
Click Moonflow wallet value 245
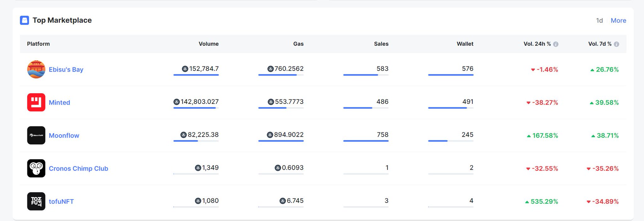click(x=467, y=135)
